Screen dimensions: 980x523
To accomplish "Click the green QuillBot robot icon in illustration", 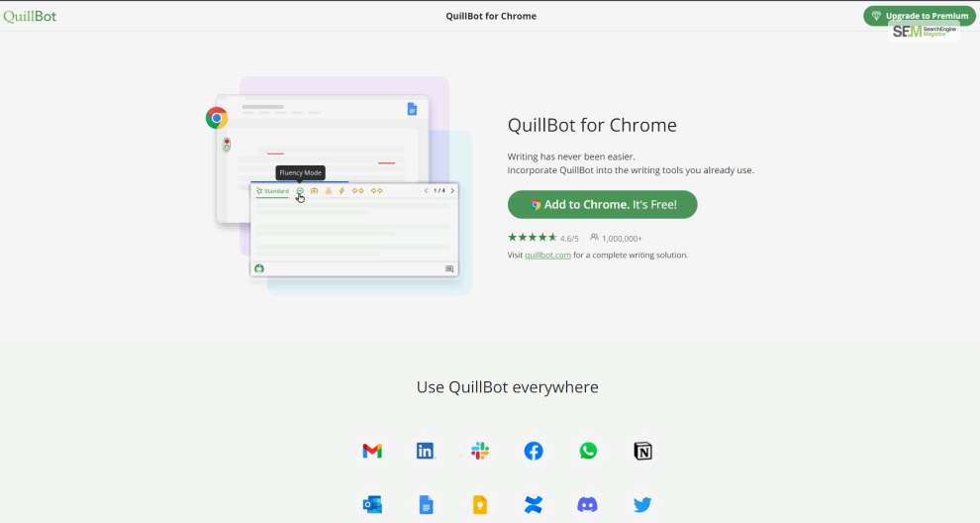I will pos(259,268).
